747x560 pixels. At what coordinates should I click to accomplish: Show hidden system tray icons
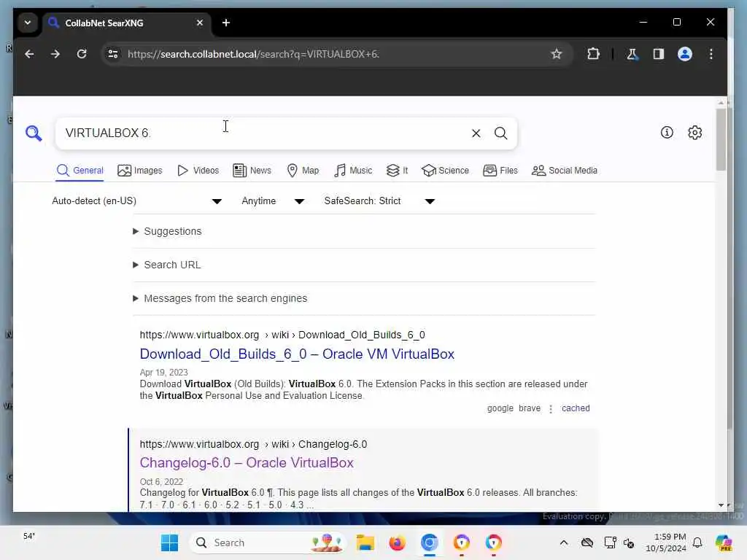564,542
